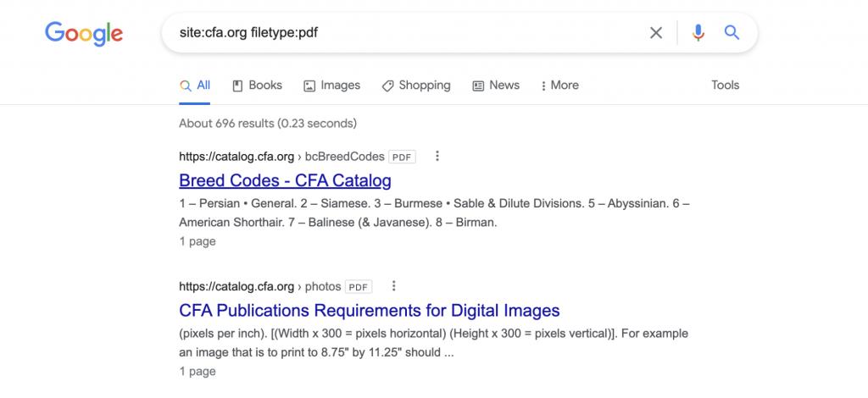Click PDF badge beside photos URL
This screenshot has height=398, width=868.
(x=359, y=287)
